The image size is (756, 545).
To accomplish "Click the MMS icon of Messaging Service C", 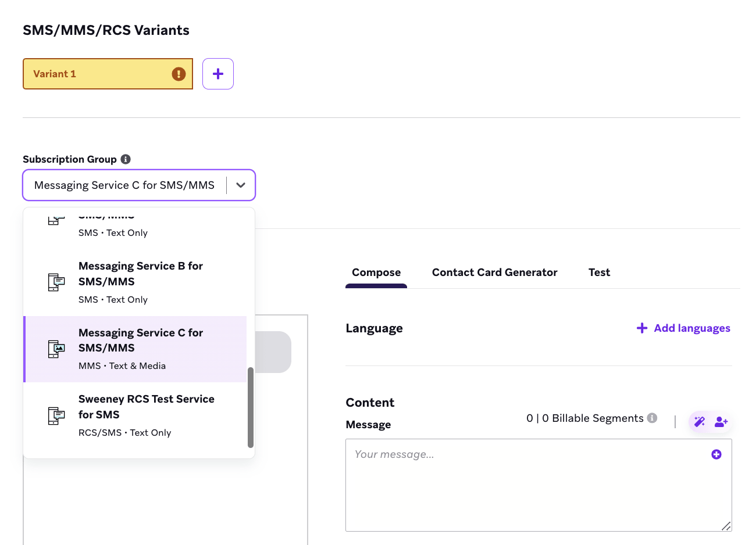I will 56,349.
